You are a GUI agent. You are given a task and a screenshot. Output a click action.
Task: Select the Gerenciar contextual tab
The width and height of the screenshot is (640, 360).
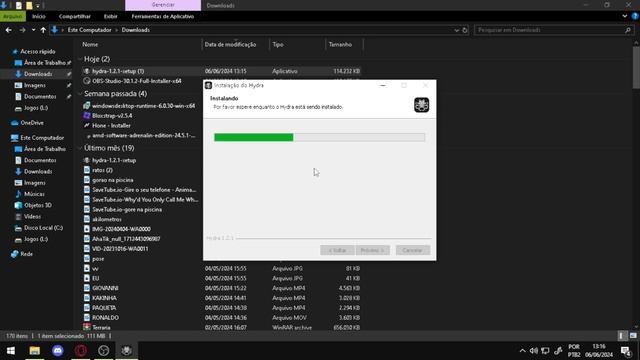click(x=163, y=5)
